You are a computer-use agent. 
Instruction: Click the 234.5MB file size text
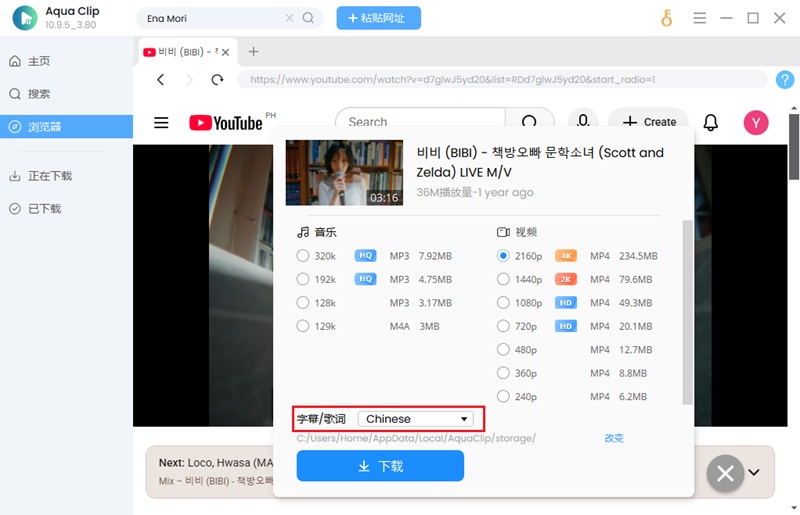[x=638, y=256]
